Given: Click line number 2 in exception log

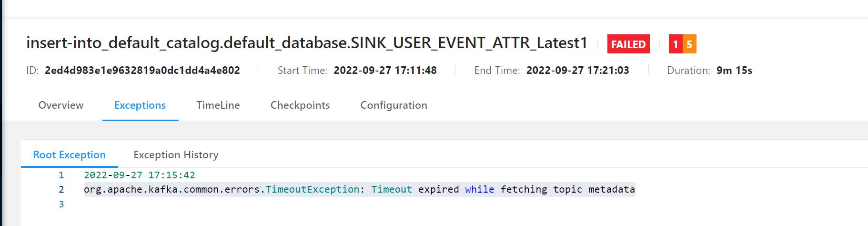Looking at the screenshot, I should click(x=61, y=190).
